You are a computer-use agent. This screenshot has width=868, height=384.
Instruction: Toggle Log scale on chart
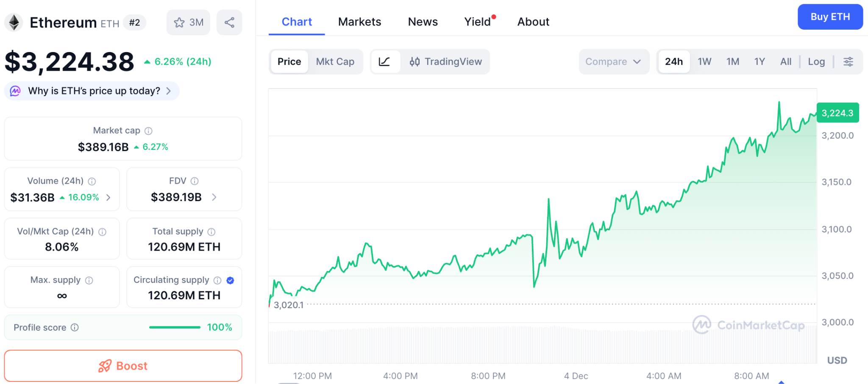[x=816, y=62]
